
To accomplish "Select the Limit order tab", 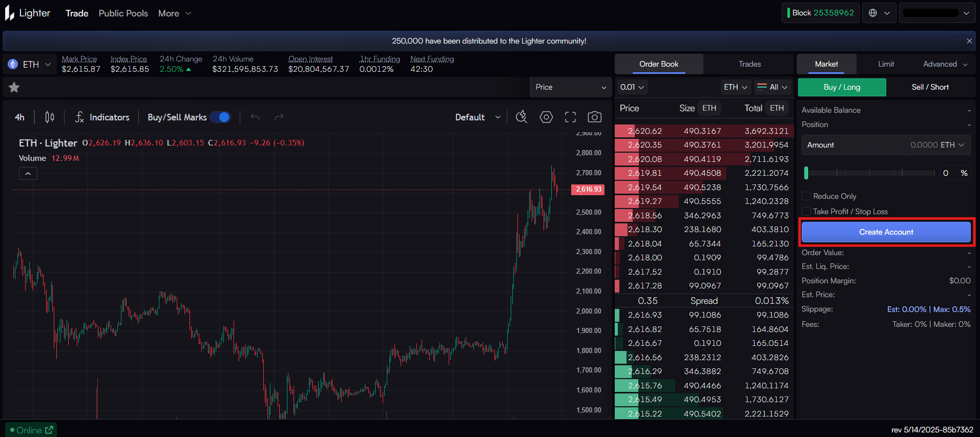I will coord(886,64).
